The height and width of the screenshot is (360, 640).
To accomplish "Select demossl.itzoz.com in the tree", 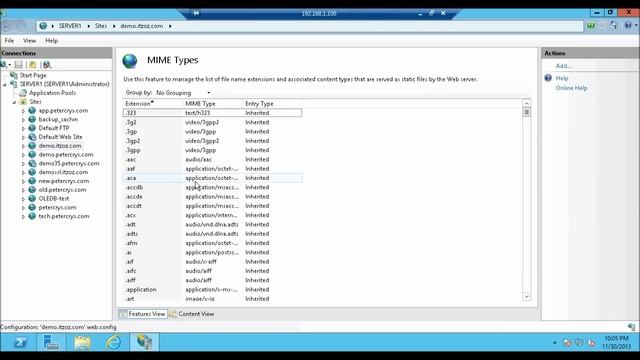I will 63,172.
